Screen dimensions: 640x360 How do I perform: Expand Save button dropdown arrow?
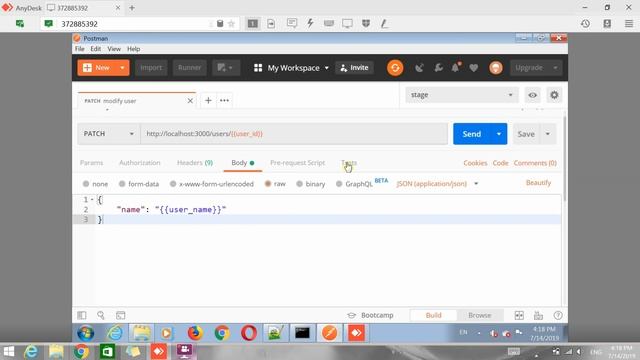pos(548,134)
